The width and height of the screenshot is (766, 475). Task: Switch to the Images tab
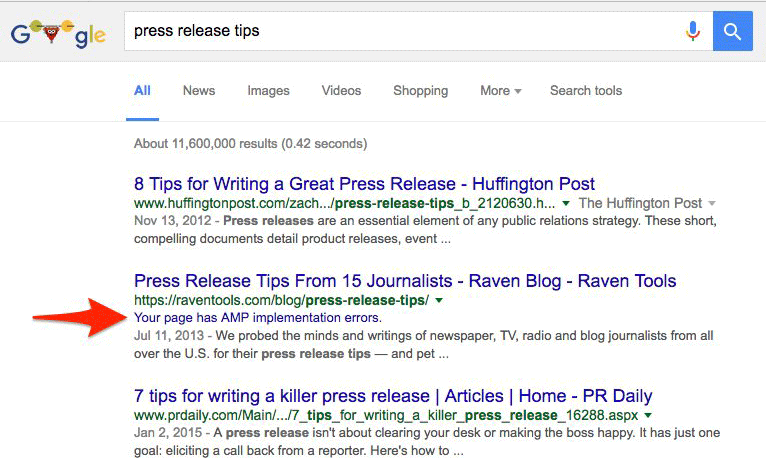[268, 91]
